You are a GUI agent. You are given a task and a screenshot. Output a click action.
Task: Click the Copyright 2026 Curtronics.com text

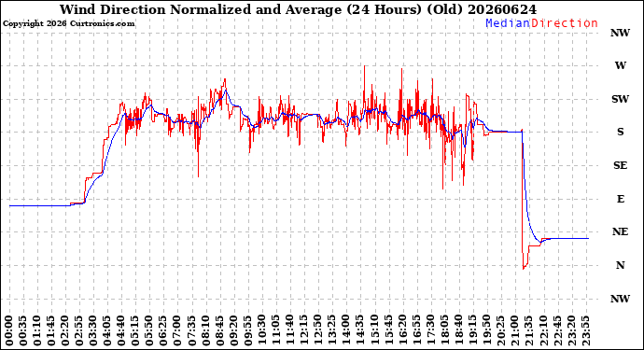[69, 24]
